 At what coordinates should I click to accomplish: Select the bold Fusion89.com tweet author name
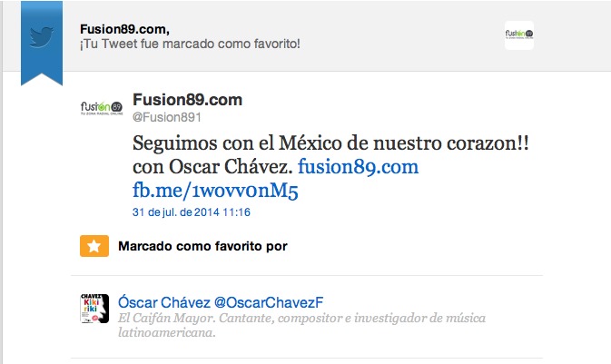pyautogui.click(x=187, y=100)
